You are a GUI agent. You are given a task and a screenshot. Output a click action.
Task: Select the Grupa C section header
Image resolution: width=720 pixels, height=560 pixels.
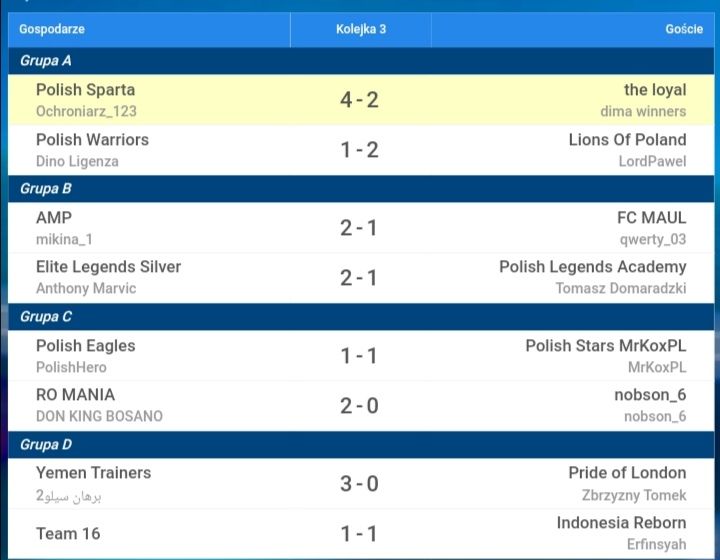(x=361, y=317)
